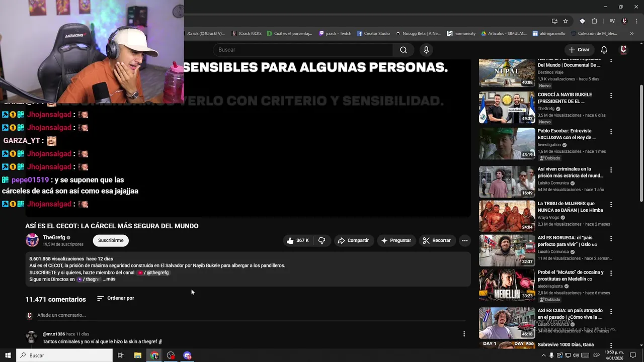Image resolution: width=644 pixels, height=362 pixels.
Task: Click install app icon in address bar
Action: pos(554,21)
